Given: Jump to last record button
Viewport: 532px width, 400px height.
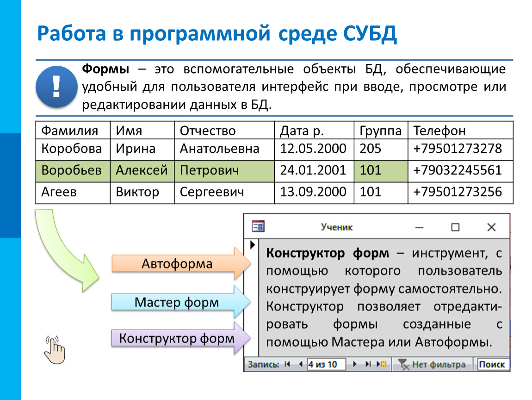Looking at the screenshot, I should click(x=368, y=364).
